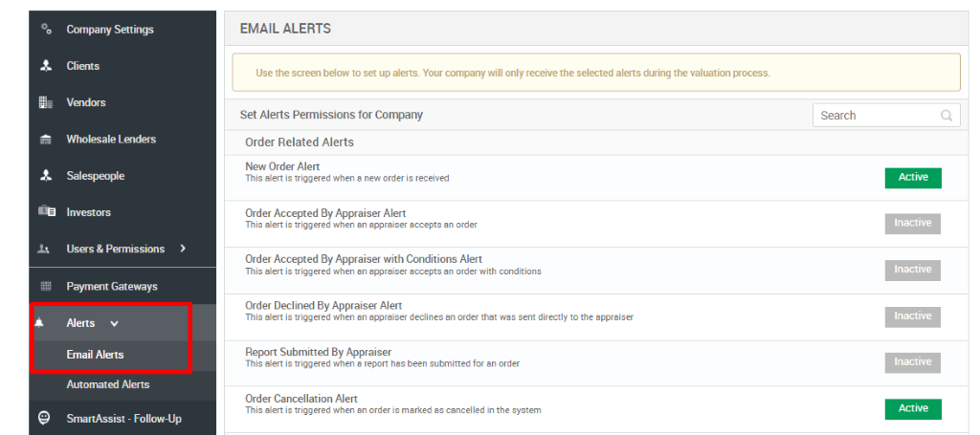Click the SmartAssist smiley icon
Viewport: 980px width, 435px height.
(45, 418)
